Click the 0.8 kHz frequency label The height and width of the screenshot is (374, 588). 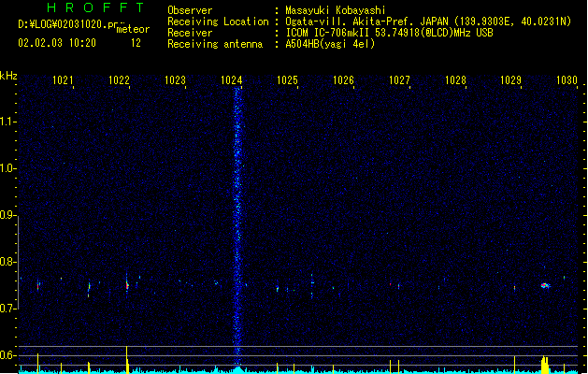pyautogui.click(x=8, y=262)
